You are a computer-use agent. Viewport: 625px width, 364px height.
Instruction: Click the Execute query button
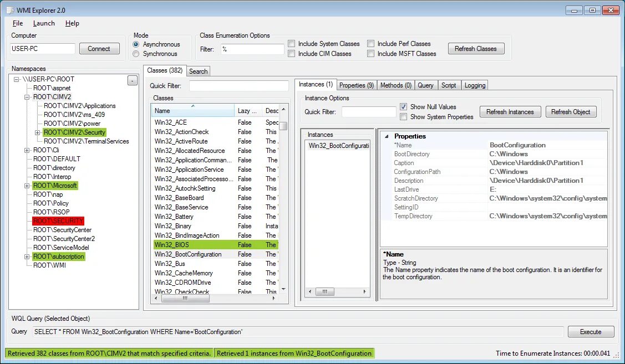591,332
